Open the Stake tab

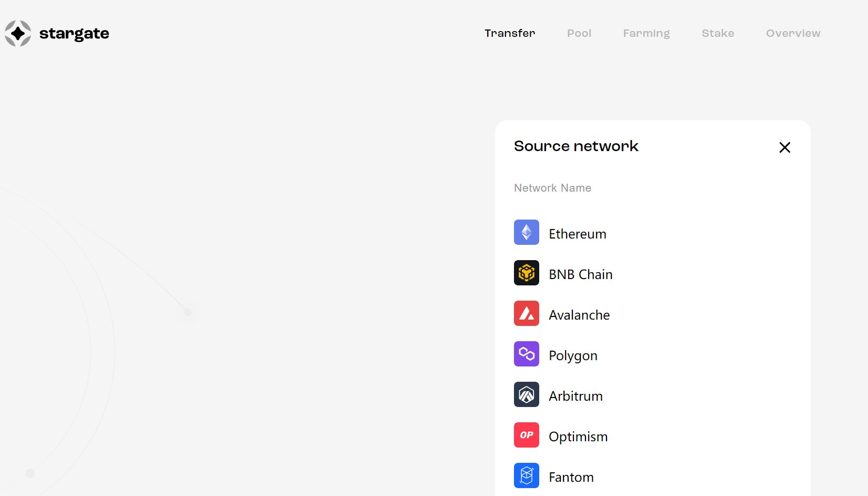(x=718, y=33)
